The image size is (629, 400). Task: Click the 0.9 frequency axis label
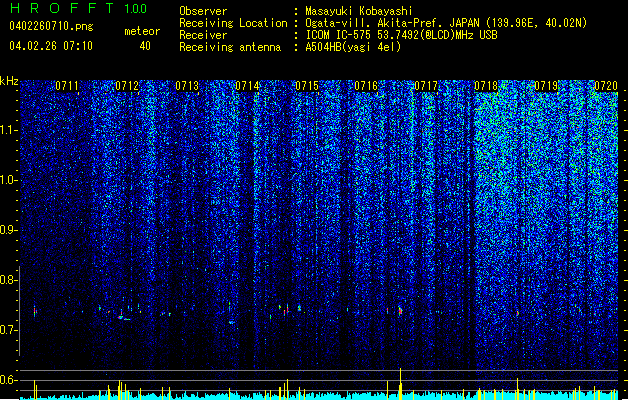click(8, 230)
